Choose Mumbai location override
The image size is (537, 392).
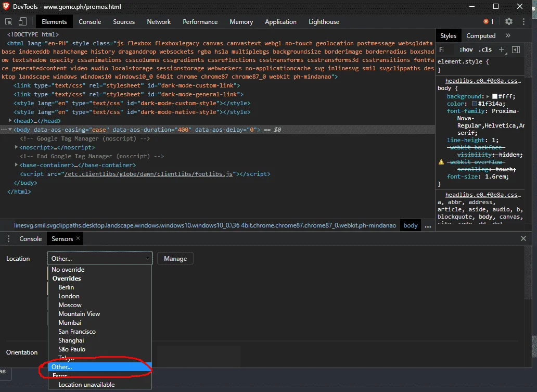pos(100,323)
